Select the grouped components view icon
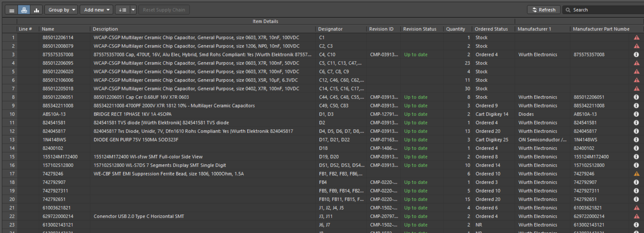This screenshot has width=644, height=233. 24,10
